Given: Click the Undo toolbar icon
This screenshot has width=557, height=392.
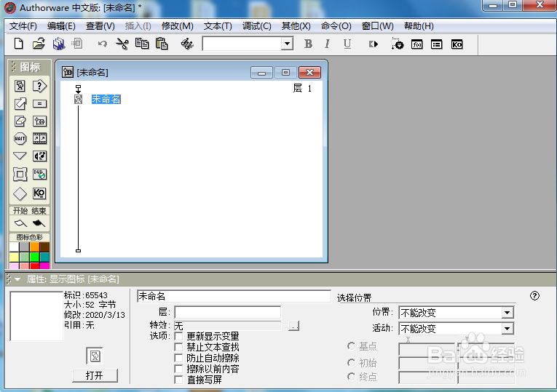Looking at the screenshot, I should pyautogui.click(x=103, y=44).
